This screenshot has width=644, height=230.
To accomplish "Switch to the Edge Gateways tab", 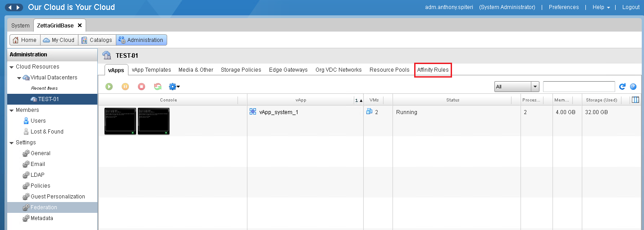I will (288, 70).
